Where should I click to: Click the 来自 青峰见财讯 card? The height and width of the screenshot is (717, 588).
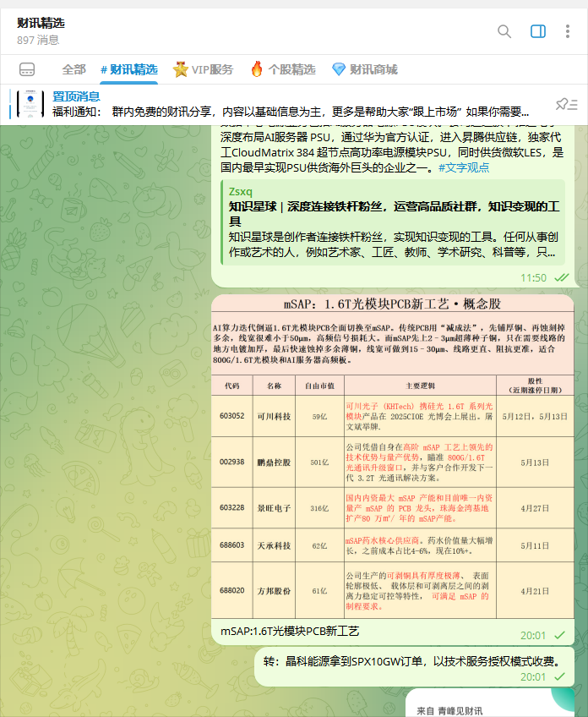point(490,703)
